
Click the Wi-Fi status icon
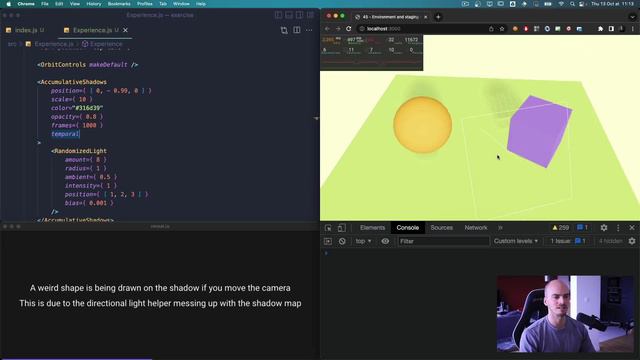point(561,4)
